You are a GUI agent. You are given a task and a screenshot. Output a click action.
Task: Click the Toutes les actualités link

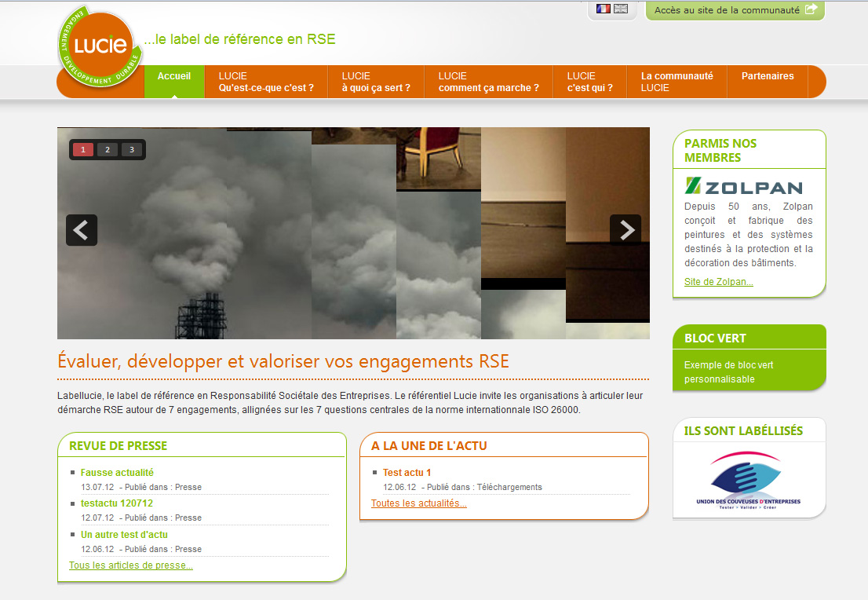tap(419, 503)
